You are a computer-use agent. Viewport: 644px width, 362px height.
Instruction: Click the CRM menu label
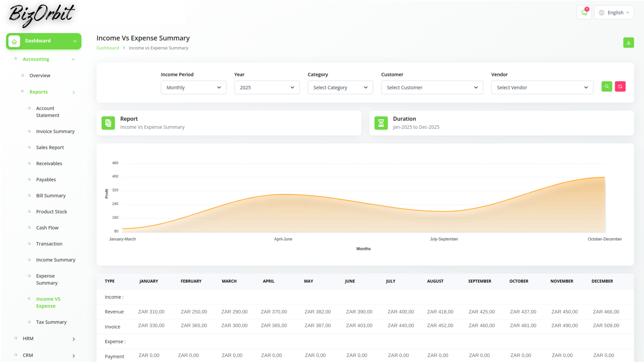[x=28, y=355]
